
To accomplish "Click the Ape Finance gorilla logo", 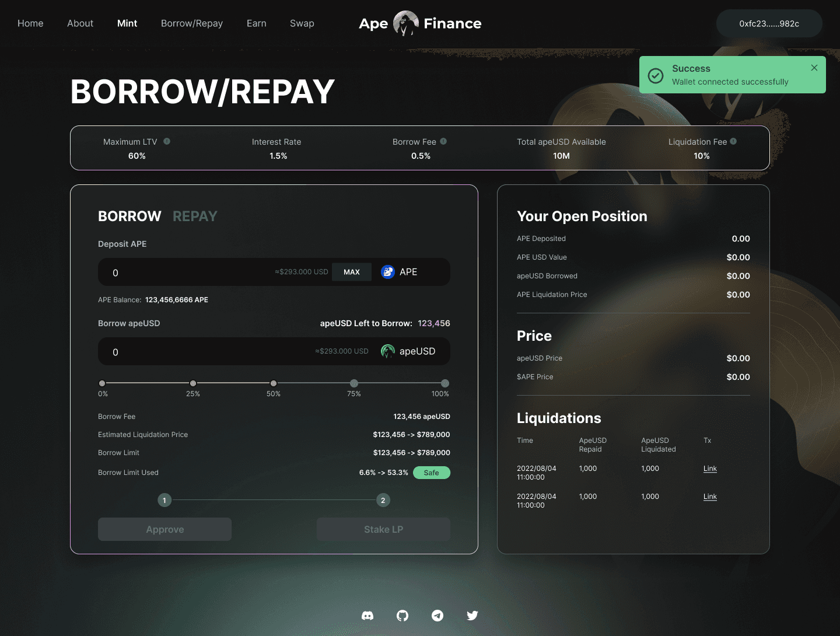I will pyautogui.click(x=406, y=23).
